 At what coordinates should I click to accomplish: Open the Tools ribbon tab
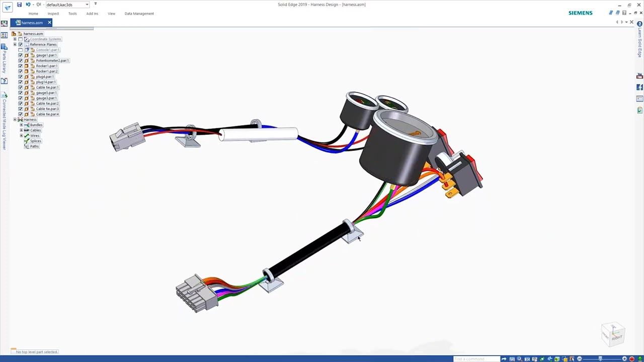(x=72, y=14)
